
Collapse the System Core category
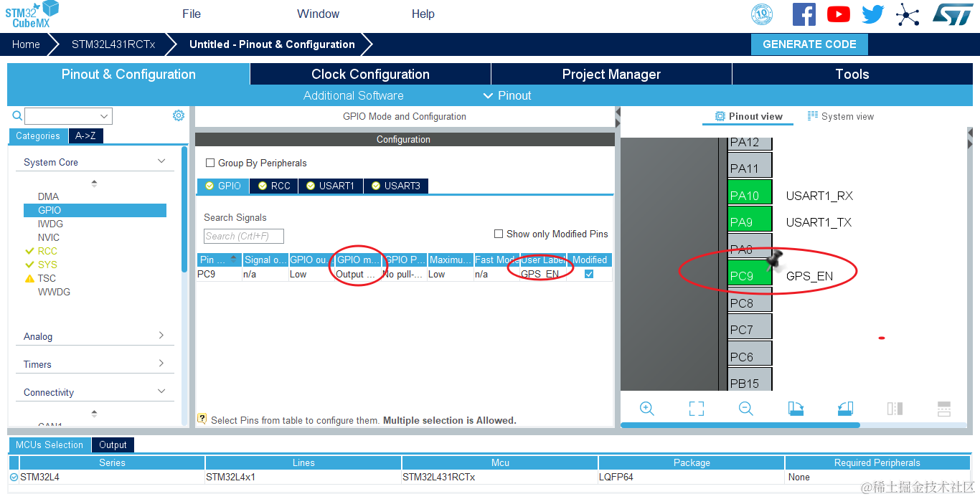click(x=161, y=161)
